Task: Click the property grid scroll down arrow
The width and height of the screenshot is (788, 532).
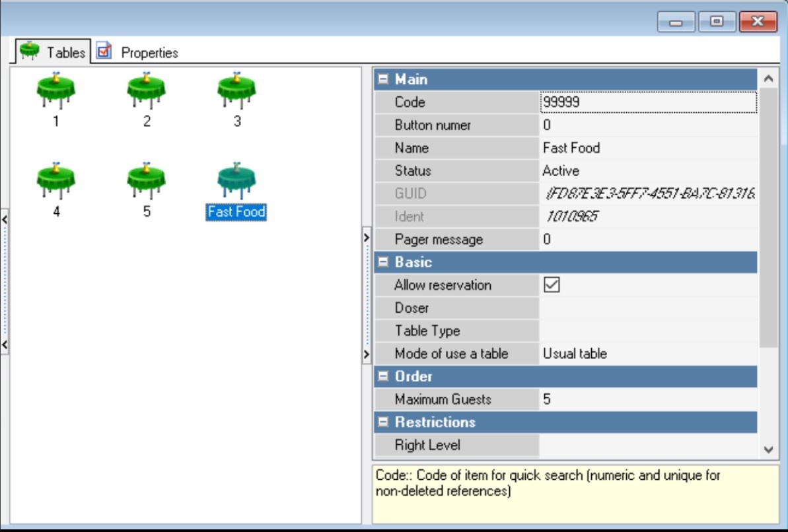Action: [x=768, y=449]
